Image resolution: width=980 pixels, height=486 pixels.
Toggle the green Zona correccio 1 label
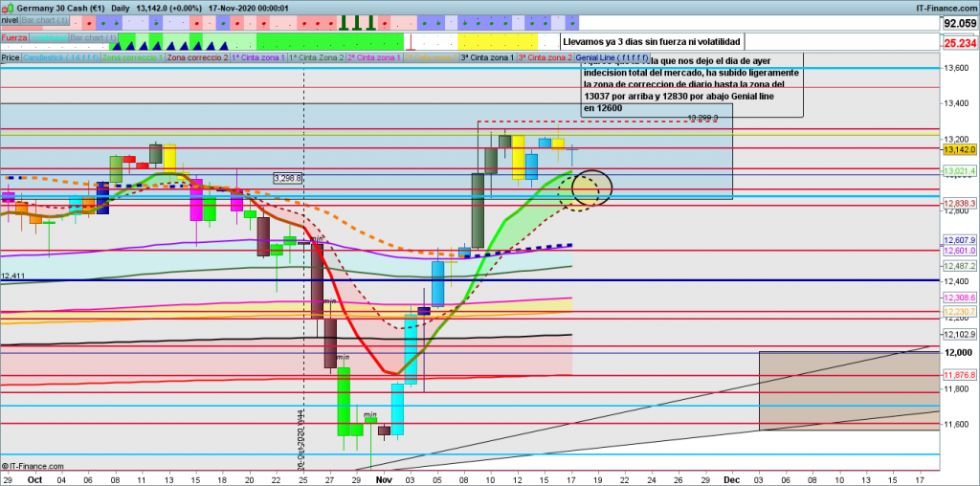click(132, 57)
